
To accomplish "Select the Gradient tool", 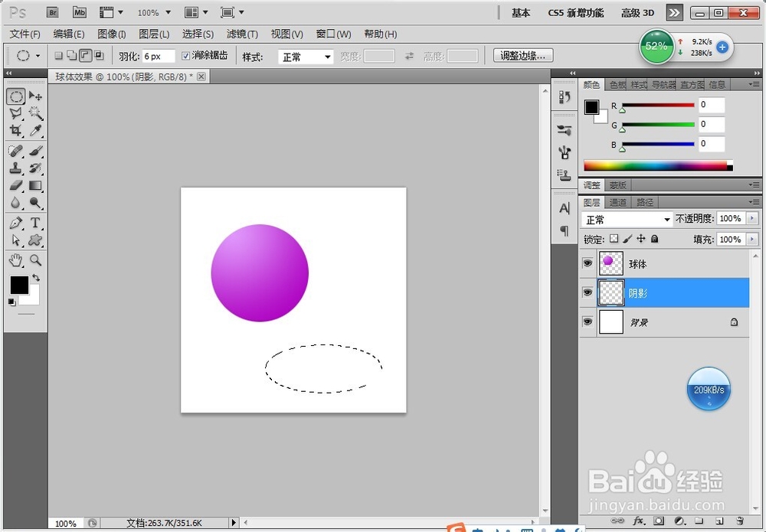I will click(35, 185).
